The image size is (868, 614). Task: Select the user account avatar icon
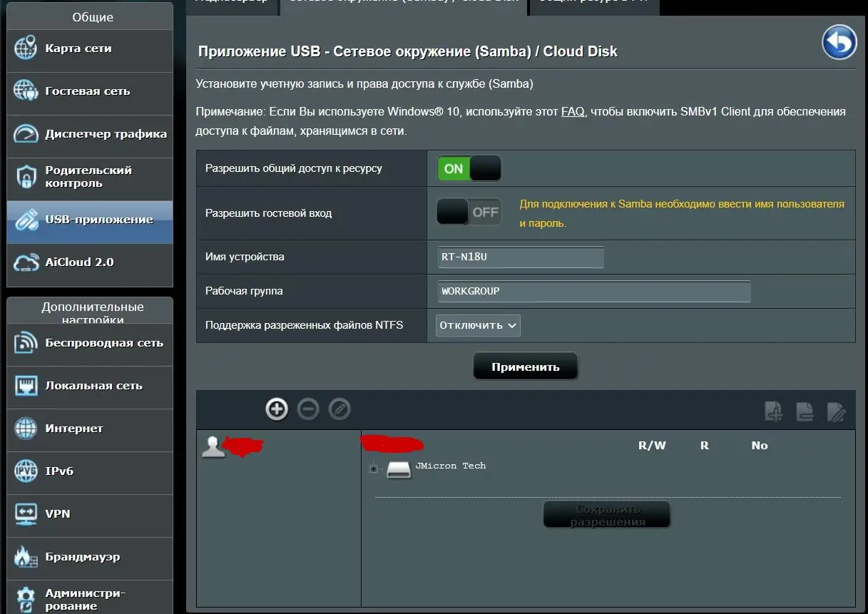click(213, 447)
